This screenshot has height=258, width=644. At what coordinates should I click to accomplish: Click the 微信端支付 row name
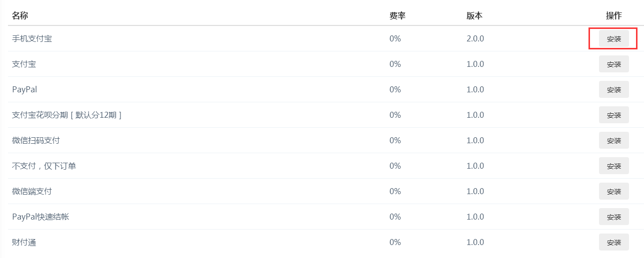tap(32, 191)
